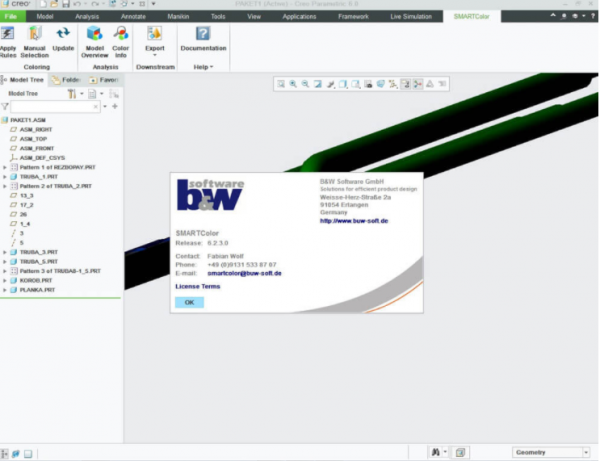Expand Pattern 2 of TRUBA_2.PRT
The width and height of the screenshot is (600, 461).
(5, 186)
